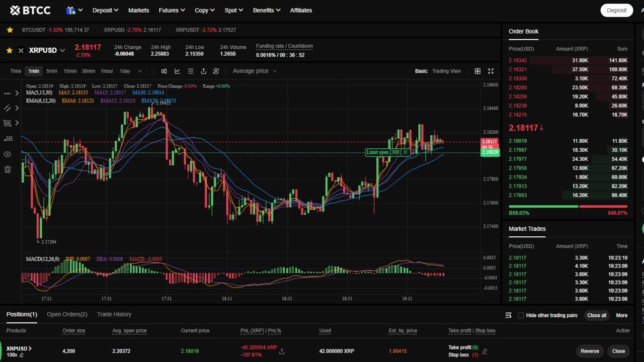The height and width of the screenshot is (362, 644).
Task: Select the 15min timeframe
Action: tap(70, 71)
